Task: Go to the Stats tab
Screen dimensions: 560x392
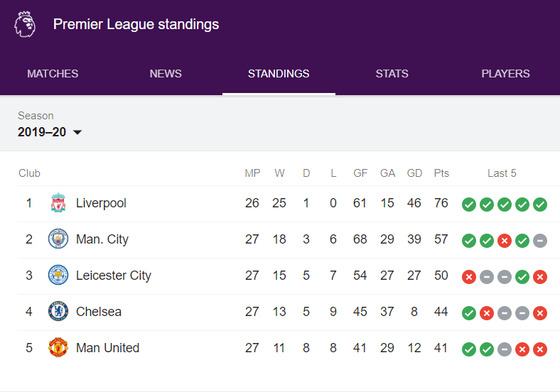Action: pyautogui.click(x=392, y=74)
